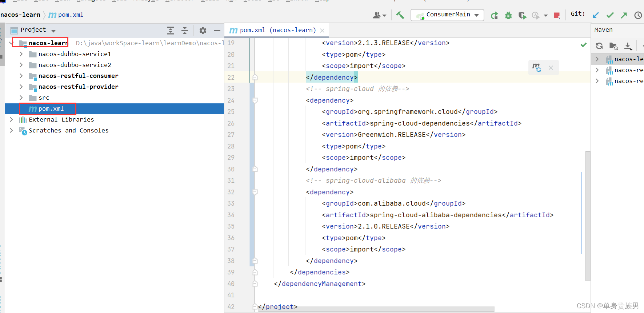Screen dimensions: 644x313
Task: Expand nacos-restful-provider module
Action: [21, 87]
